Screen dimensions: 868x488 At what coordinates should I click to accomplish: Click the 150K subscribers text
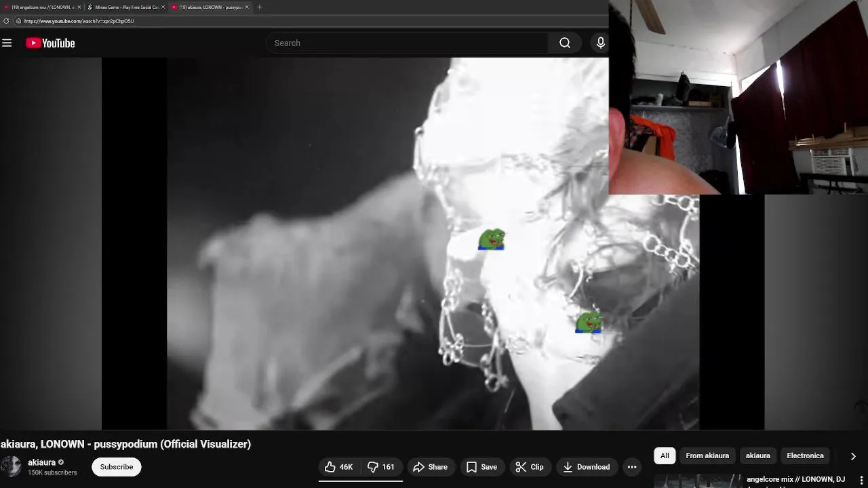click(x=52, y=472)
